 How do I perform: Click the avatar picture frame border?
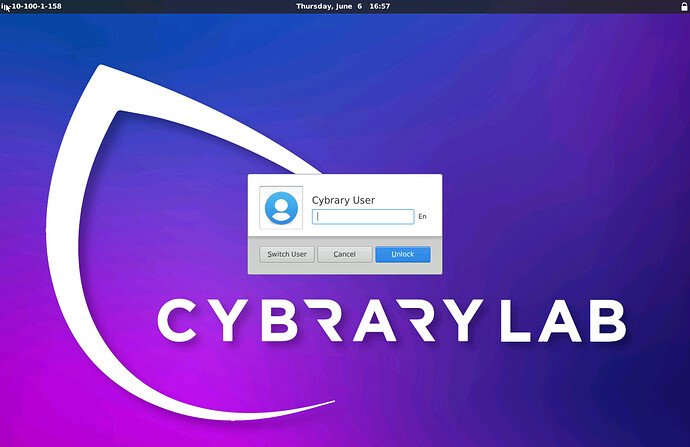pyautogui.click(x=261, y=207)
